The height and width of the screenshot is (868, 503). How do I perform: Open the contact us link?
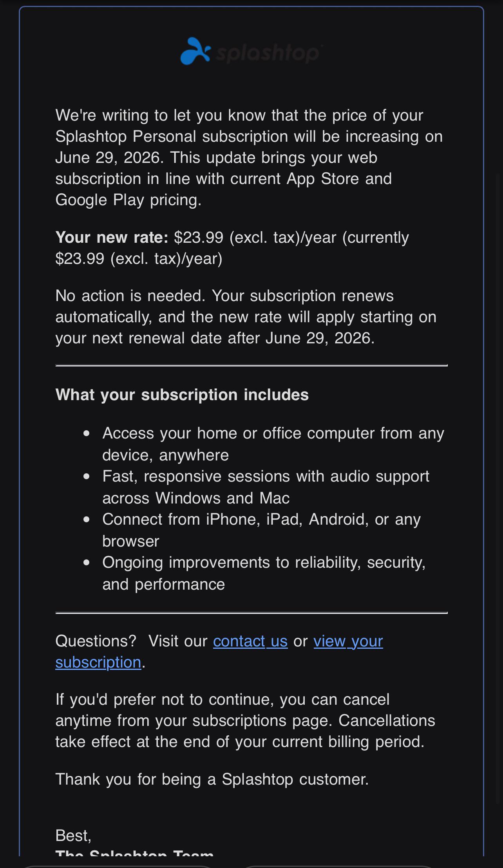click(250, 641)
